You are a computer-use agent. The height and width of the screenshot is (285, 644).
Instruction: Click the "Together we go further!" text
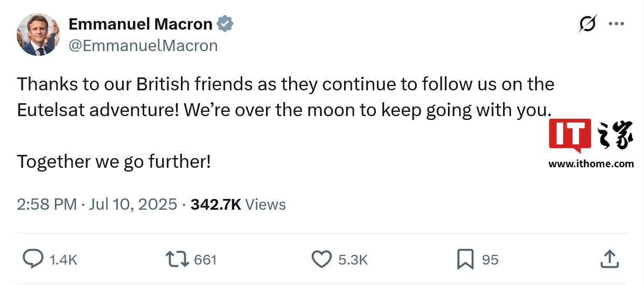tap(114, 161)
